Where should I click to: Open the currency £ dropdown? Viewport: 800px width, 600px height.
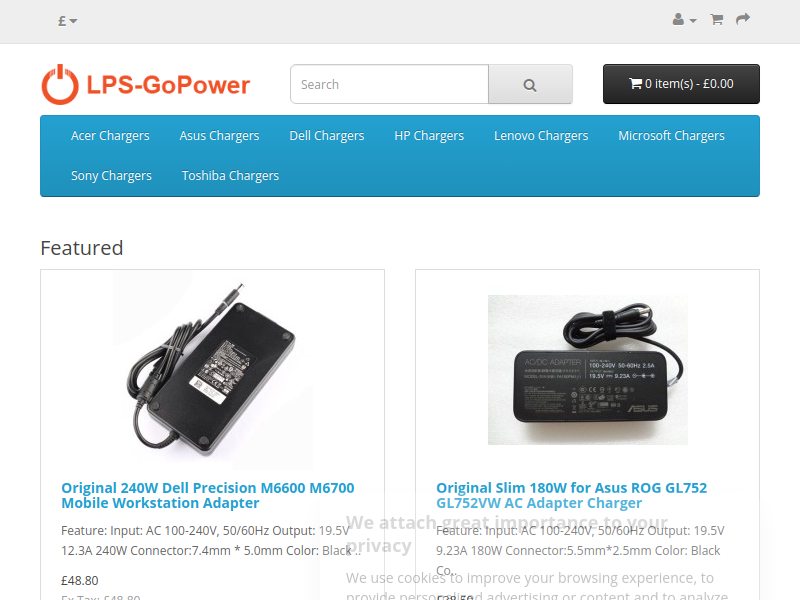click(x=67, y=21)
